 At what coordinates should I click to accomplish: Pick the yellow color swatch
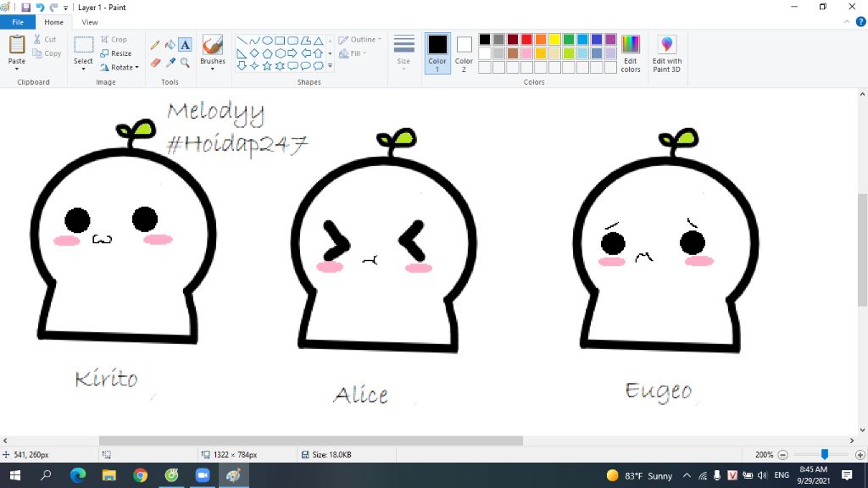pyautogui.click(x=554, y=39)
